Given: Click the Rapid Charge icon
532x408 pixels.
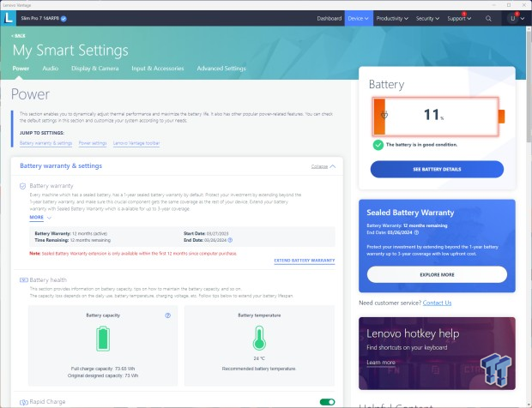Looking at the screenshot, I should click(24, 402).
